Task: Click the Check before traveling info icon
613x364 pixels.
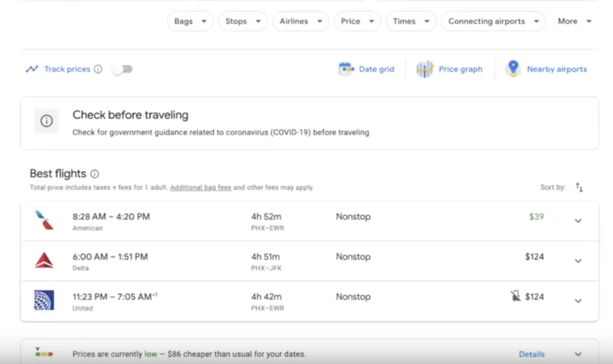Action: [46, 121]
